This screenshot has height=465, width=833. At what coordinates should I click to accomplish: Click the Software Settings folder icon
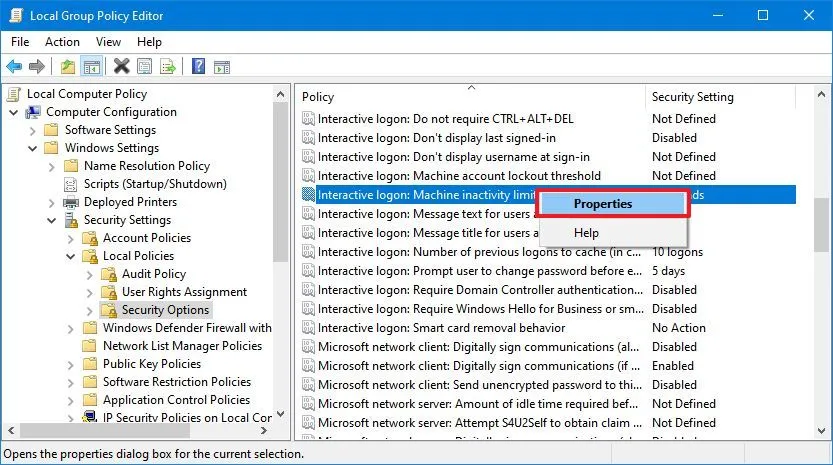(x=51, y=130)
